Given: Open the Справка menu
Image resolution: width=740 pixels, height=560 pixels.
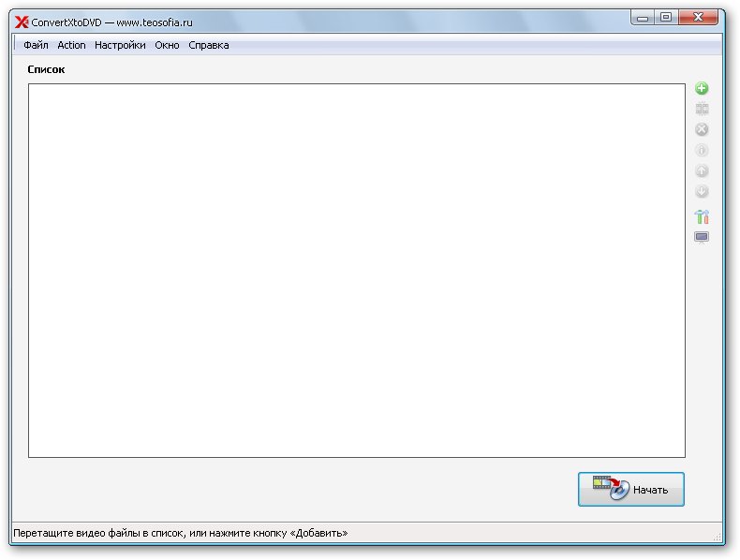Looking at the screenshot, I should pos(209,45).
